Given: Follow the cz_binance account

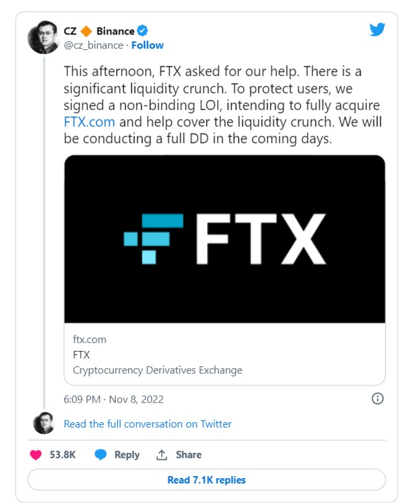Looking at the screenshot, I should [148, 45].
